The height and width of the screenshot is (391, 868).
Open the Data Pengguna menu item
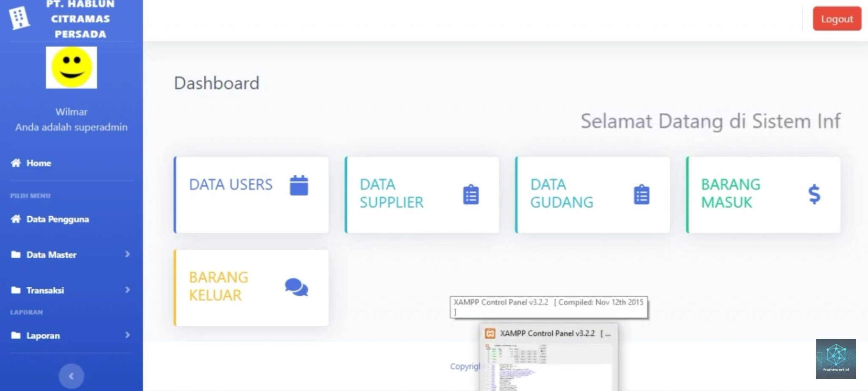(x=57, y=219)
